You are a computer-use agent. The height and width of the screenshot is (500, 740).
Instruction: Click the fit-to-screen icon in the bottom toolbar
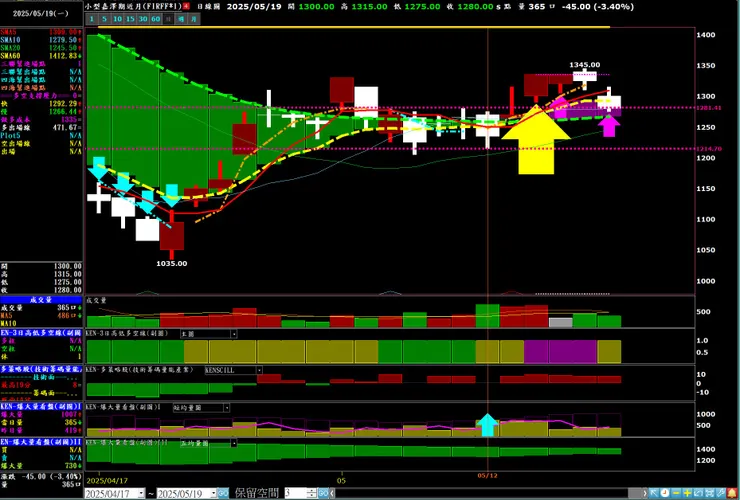pyautogui.click(x=709, y=493)
